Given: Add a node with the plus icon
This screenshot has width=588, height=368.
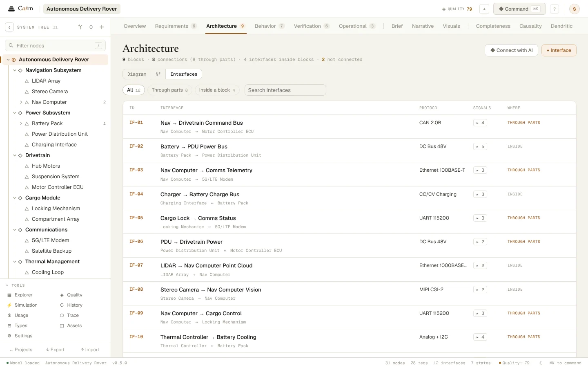Looking at the screenshot, I should (102, 27).
